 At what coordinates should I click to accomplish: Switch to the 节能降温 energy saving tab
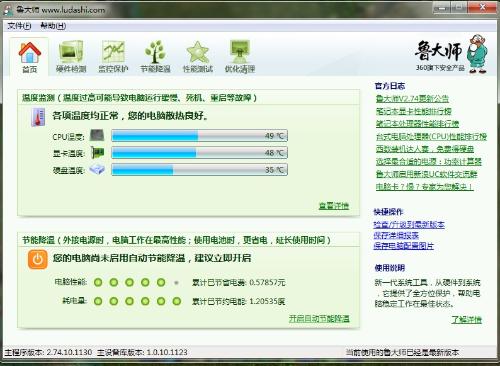coord(155,57)
